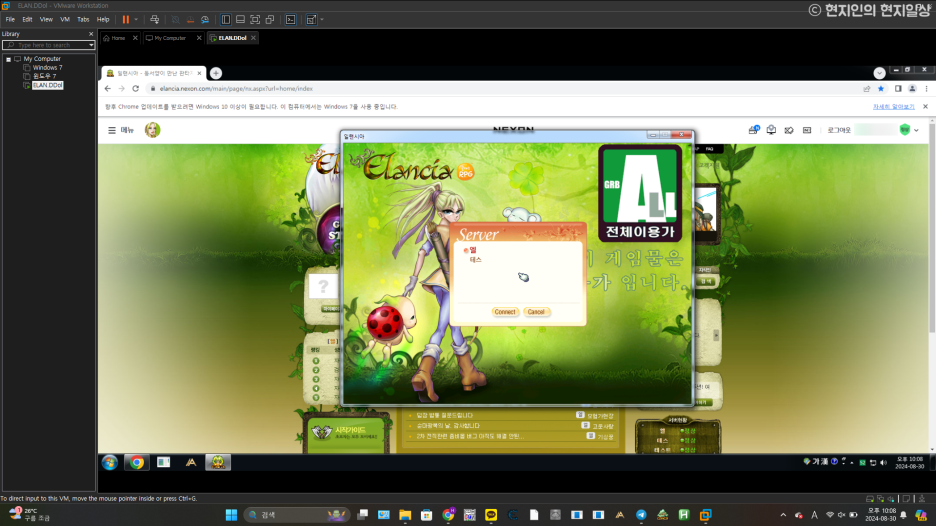
Task: Click Chrome in the guest taskbar
Action: tap(137, 462)
